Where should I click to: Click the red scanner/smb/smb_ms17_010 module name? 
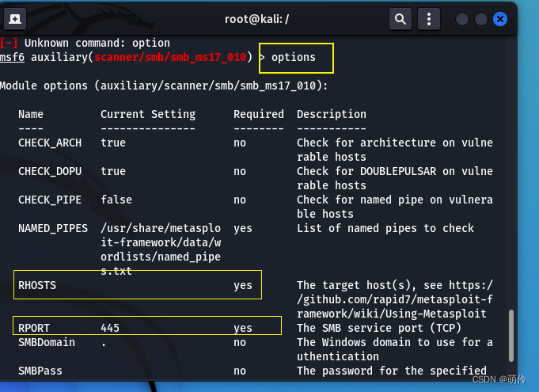(170, 57)
